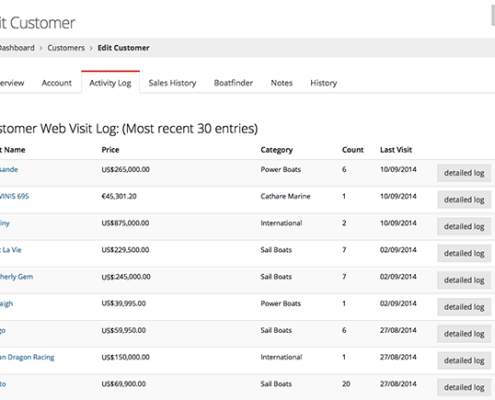Open detailed log for US$69,900.00 row
The height and width of the screenshot is (400, 495).
[464, 388]
